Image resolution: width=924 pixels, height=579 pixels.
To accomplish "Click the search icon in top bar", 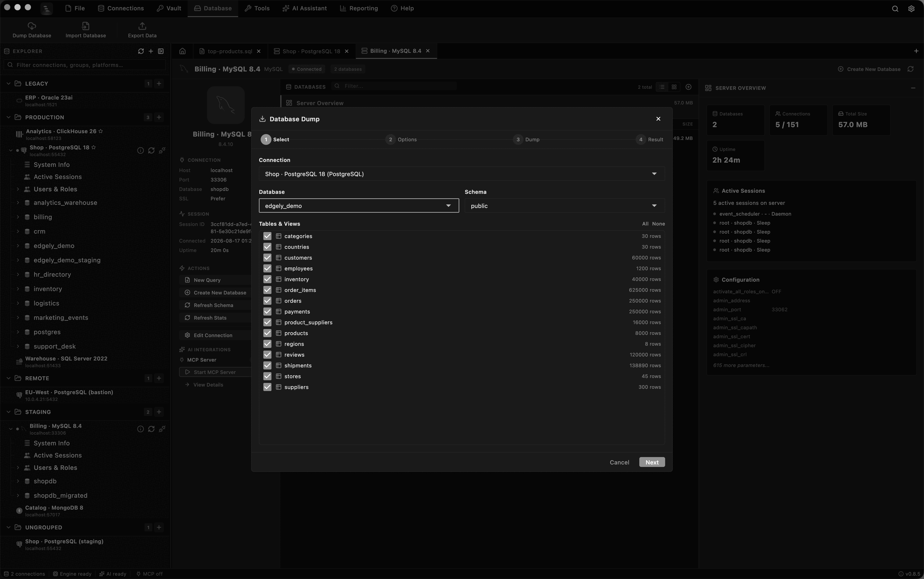I will pyautogui.click(x=895, y=9).
